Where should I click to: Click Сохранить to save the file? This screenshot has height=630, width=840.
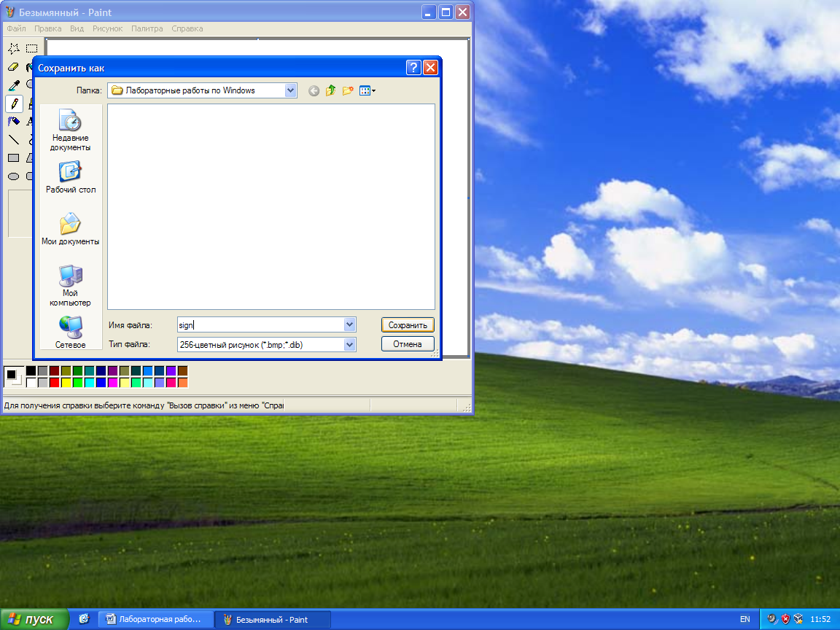(x=408, y=324)
